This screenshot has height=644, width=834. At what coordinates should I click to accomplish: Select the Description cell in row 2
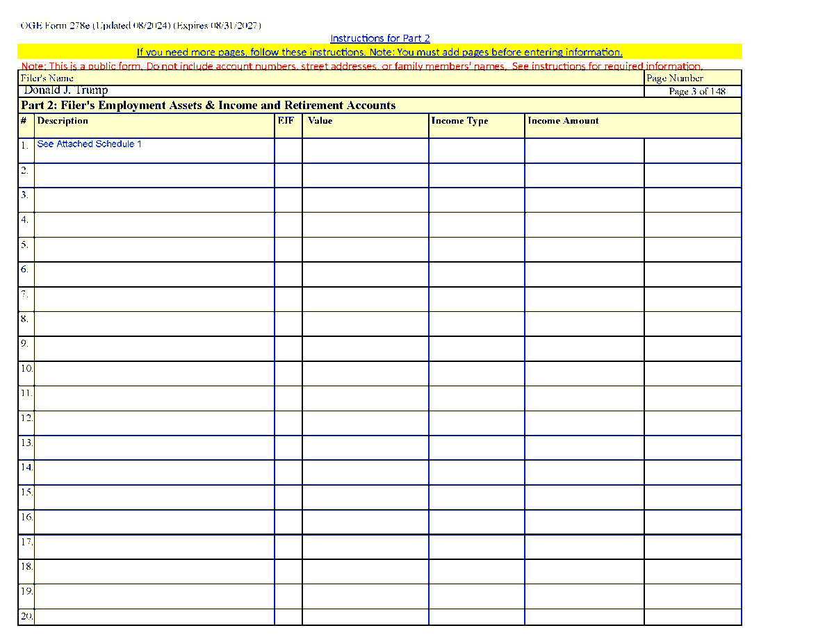tap(154, 176)
